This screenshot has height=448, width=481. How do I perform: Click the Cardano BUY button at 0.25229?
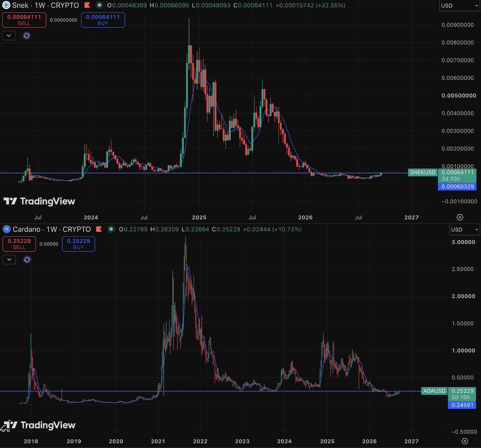pos(79,244)
